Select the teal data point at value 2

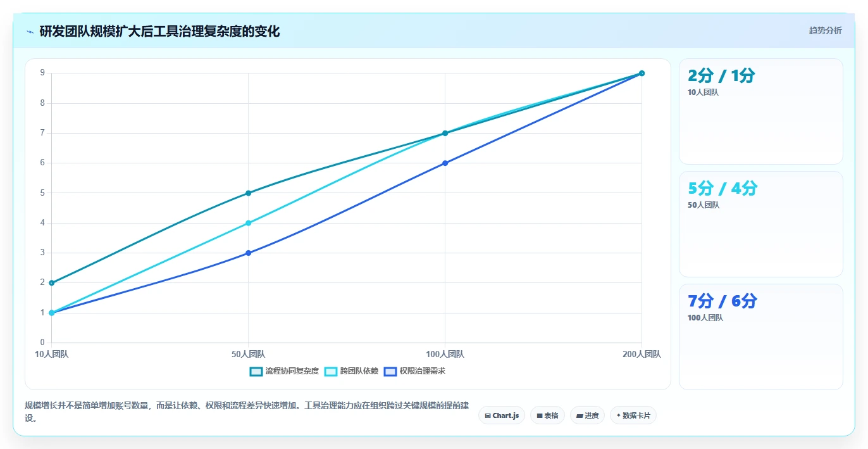52,283
